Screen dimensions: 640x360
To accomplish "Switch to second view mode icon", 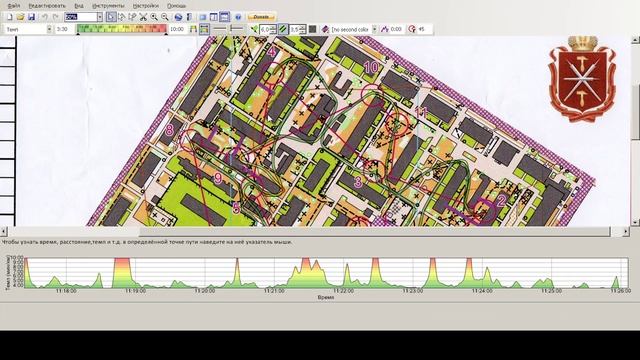I will (x=213, y=17).
